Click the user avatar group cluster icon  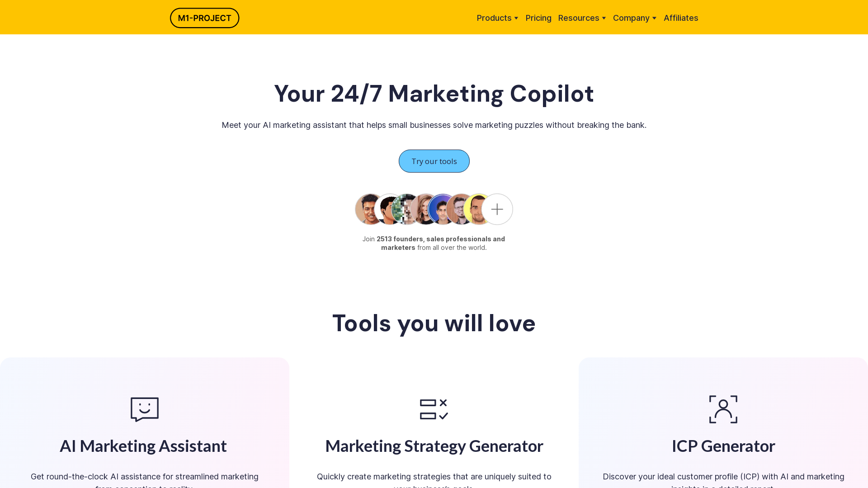pos(434,209)
